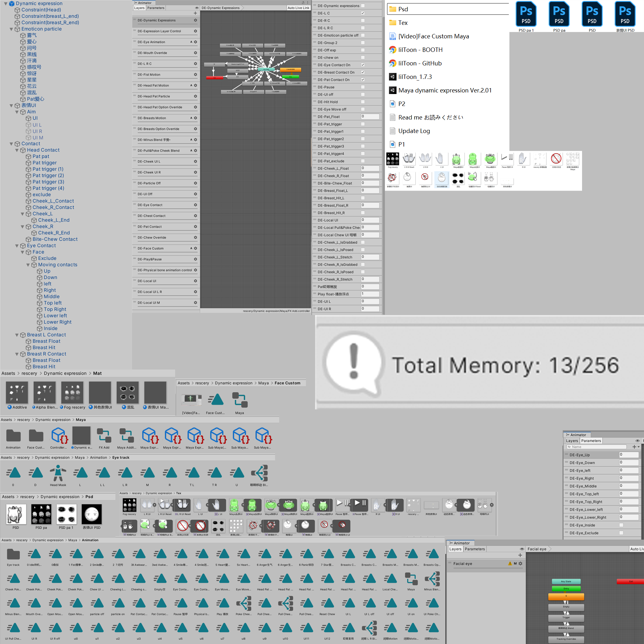Open the lilToon - GitHub link
The width and height of the screenshot is (644, 644).
[x=419, y=63]
